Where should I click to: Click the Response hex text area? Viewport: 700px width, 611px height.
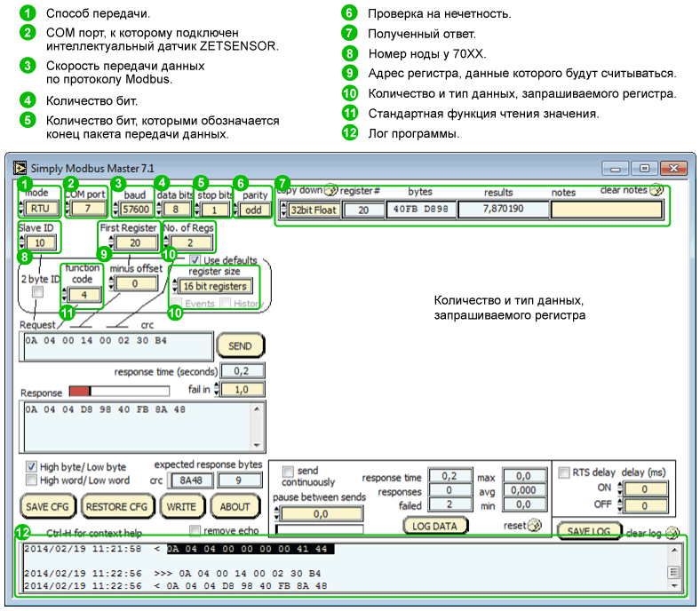point(138,426)
